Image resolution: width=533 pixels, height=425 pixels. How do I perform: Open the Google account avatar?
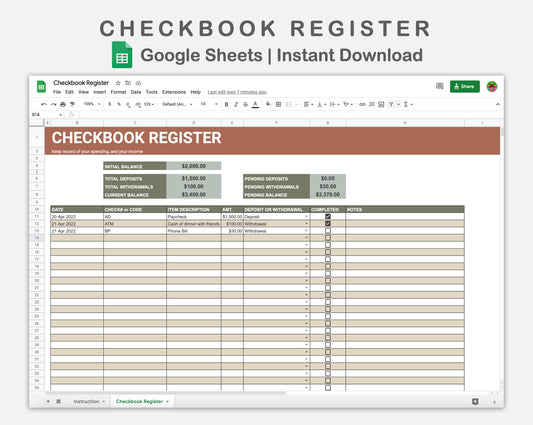click(492, 86)
